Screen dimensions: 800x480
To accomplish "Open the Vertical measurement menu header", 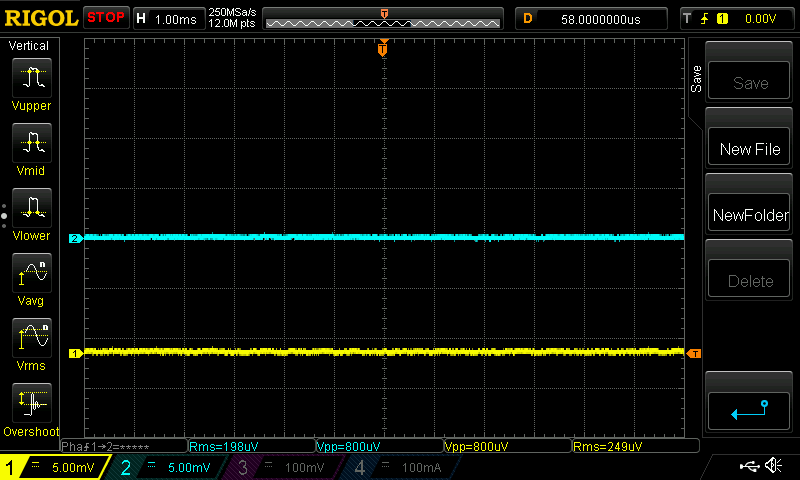I will coord(29,46).
